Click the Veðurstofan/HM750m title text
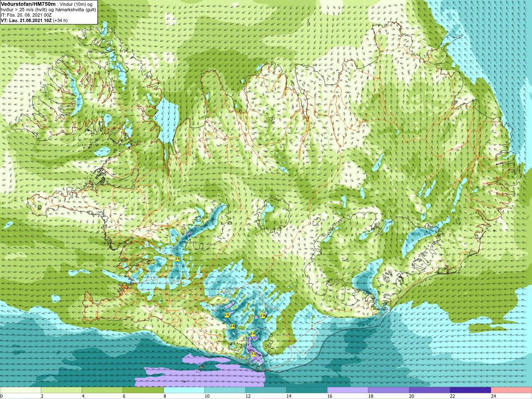Viewport: 532px width, 399px height. tap(28, 4)
